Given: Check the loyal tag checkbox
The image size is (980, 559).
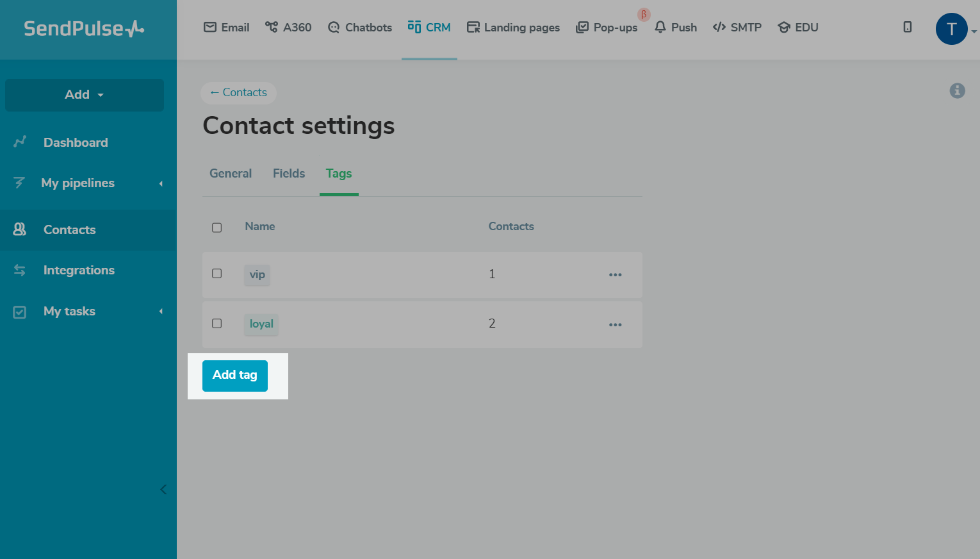Looking at the screenshot, I should [217, 324].
